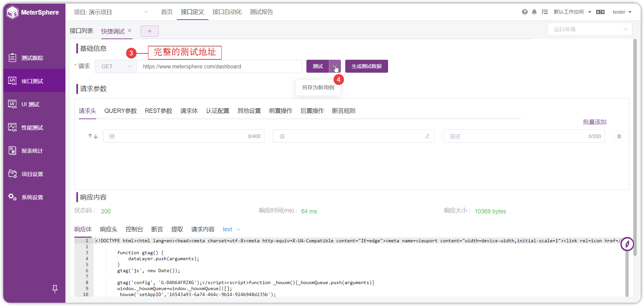Add a new tab with plus button
The width and height of the screenshot is (644, 306).
pyautogui.click(x=150, y=31)
